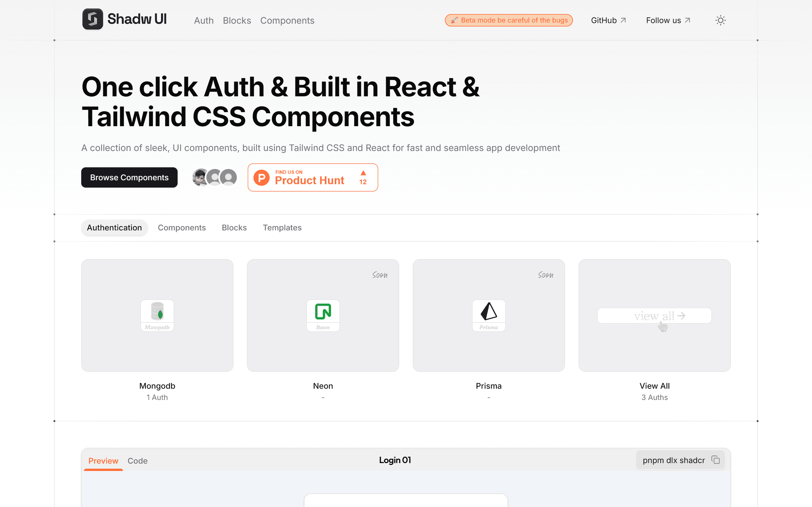The image size is (812, 507).
Task: Select the Blocks filter tab
Action: (x=234, y=227)
